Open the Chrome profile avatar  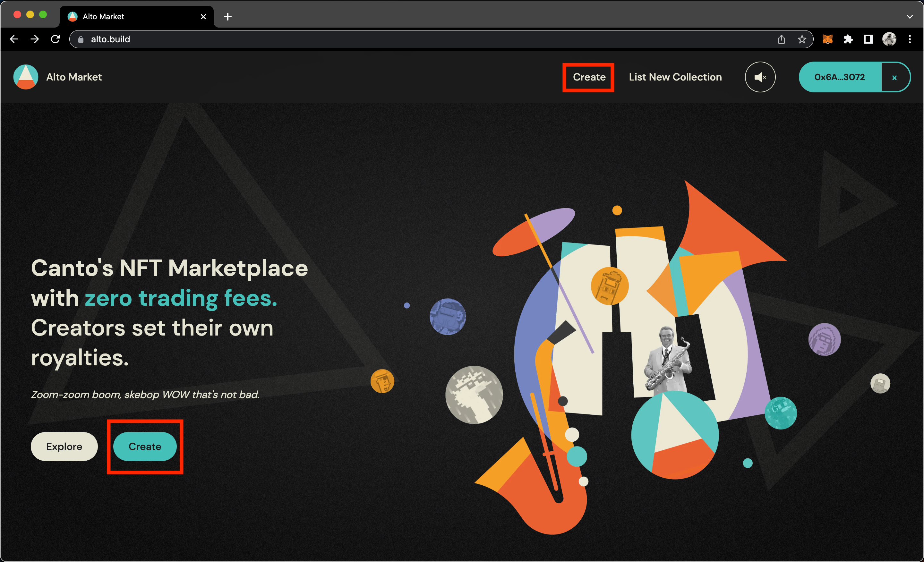pyautogui.click(x=889, y=39)
